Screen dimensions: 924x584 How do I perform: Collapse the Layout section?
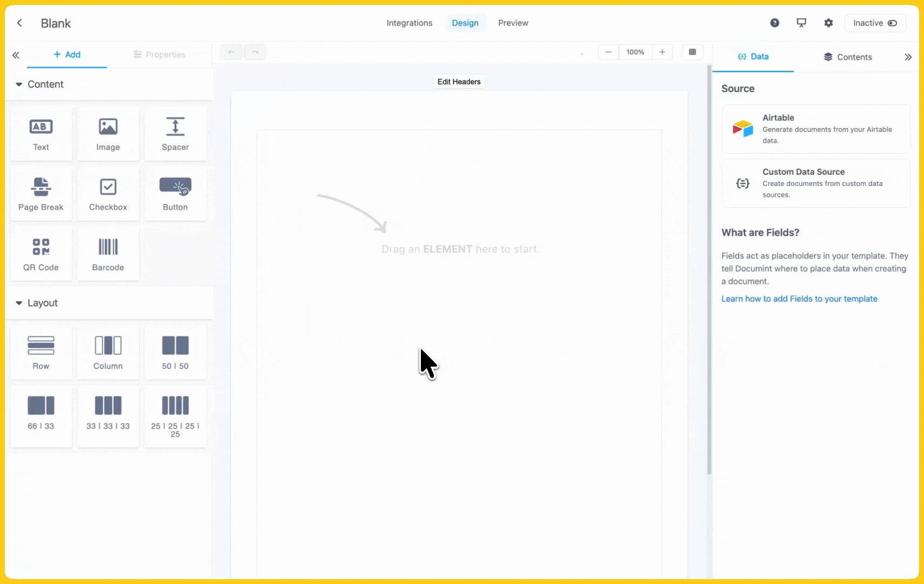[19, 303]
